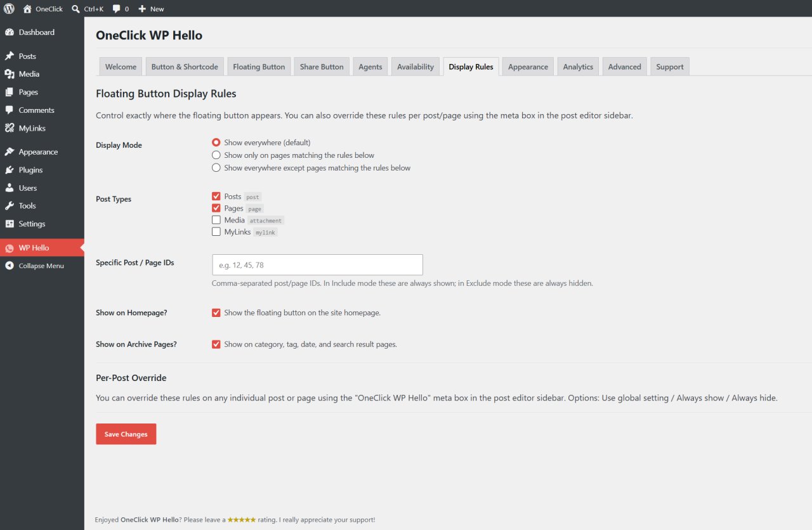Click the New label in the admin bar
This screenshot has width=812, height=530.
(x=157, y=9)
